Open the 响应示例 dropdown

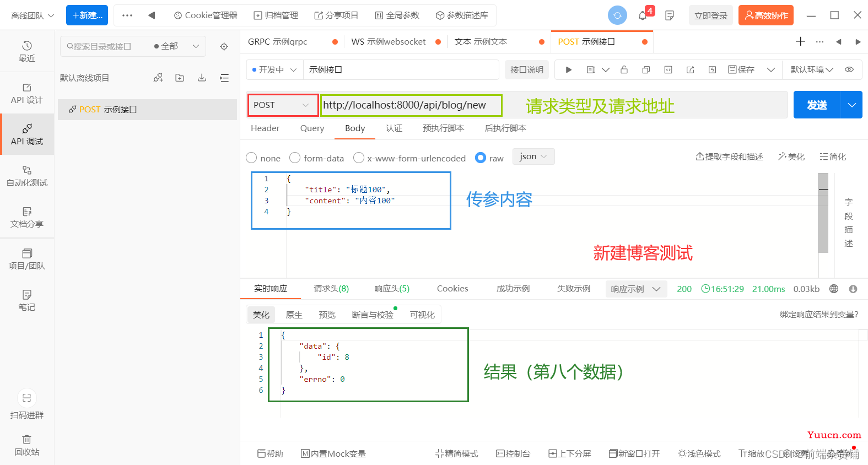pos(636,289)
